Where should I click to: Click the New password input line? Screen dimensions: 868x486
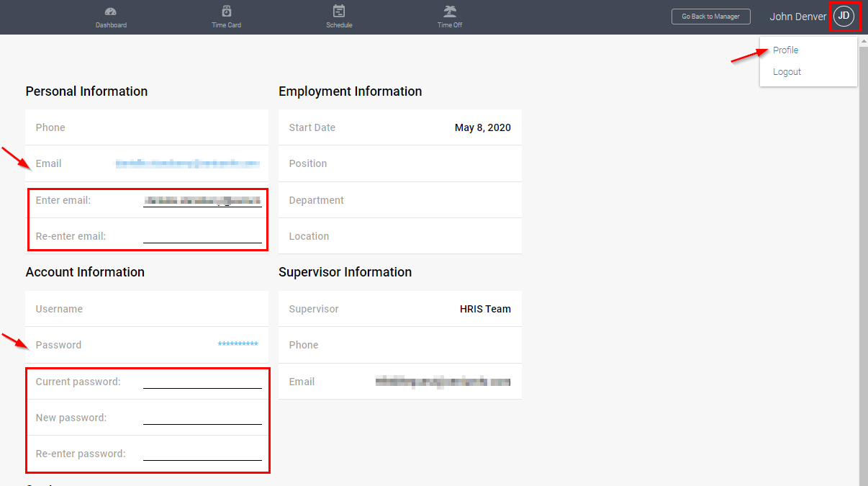202,418
